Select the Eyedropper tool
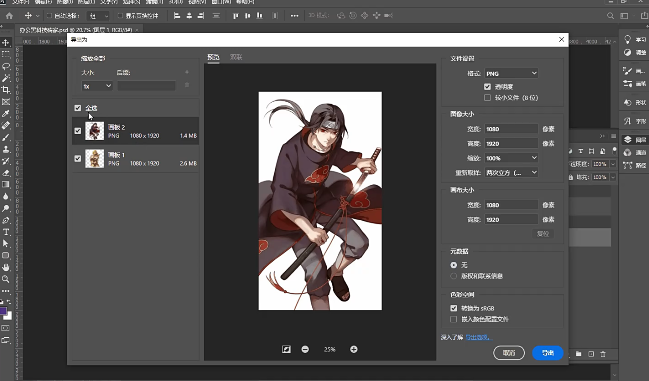 (6, 113)
